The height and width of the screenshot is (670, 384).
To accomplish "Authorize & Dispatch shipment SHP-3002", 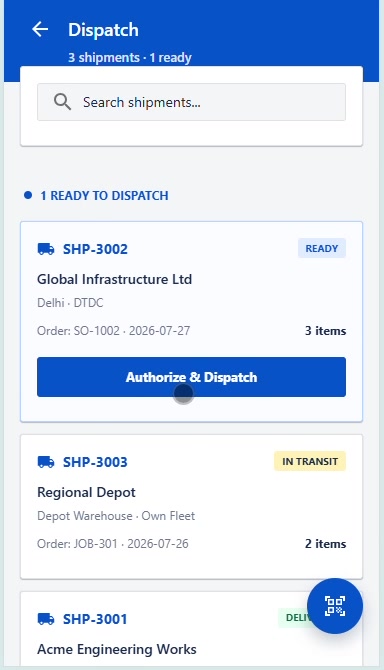I will point(191,377).
